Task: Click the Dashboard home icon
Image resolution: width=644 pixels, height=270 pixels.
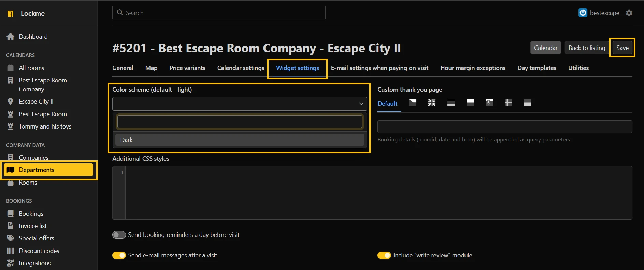Action: coord(11,37)
